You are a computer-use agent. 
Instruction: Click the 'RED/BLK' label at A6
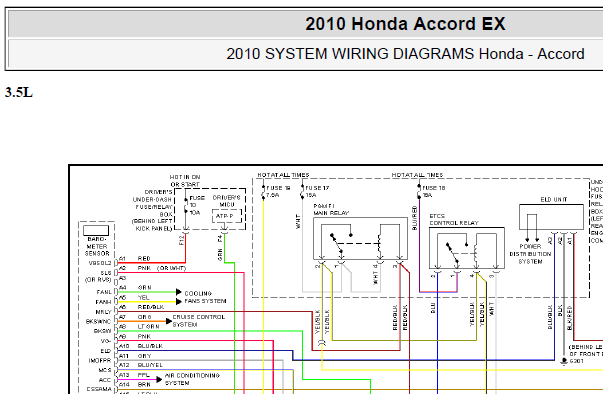coord(151,307)
